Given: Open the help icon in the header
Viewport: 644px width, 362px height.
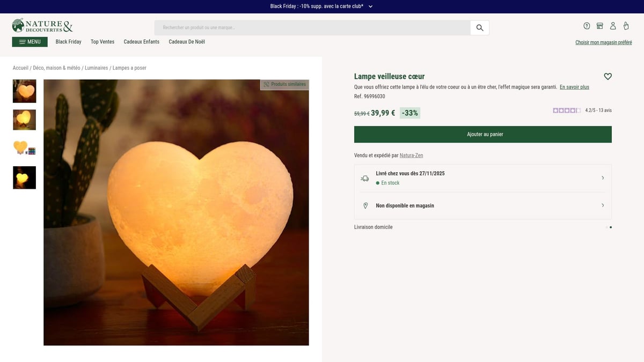Looking at the screenshot, I should [x=586, y=26].
